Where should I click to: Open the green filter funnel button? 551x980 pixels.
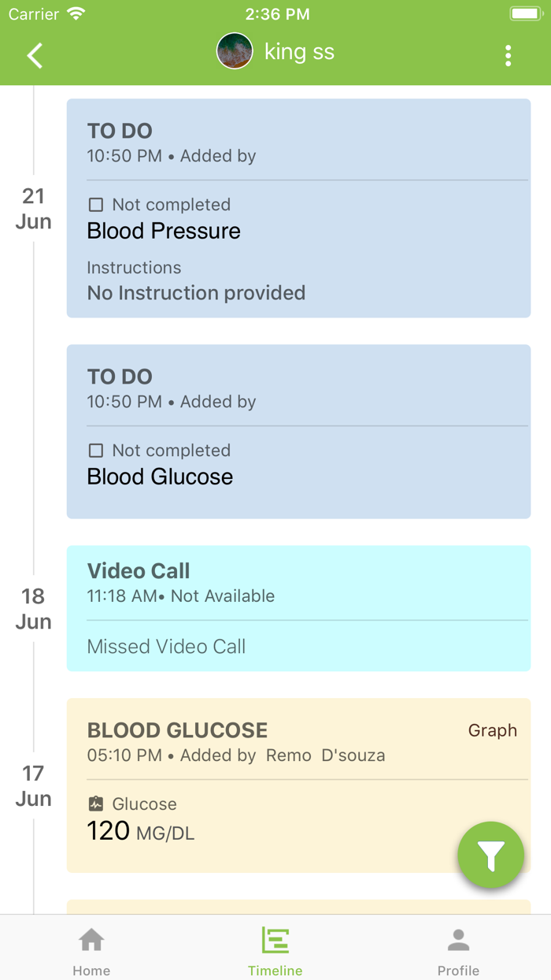click(490, 855)
